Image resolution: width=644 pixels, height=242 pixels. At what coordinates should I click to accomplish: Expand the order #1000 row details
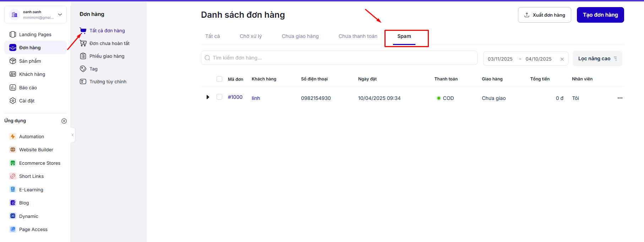click(x=208, y=97)
